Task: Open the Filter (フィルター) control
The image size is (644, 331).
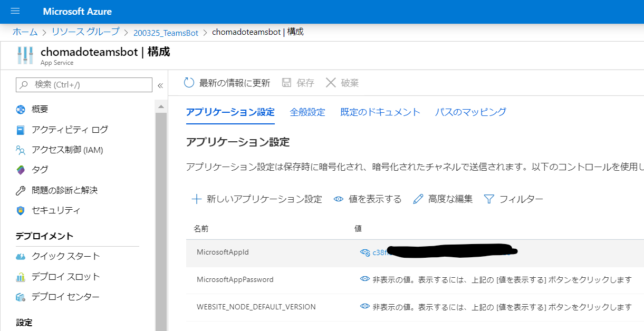Action: [513, 199]
